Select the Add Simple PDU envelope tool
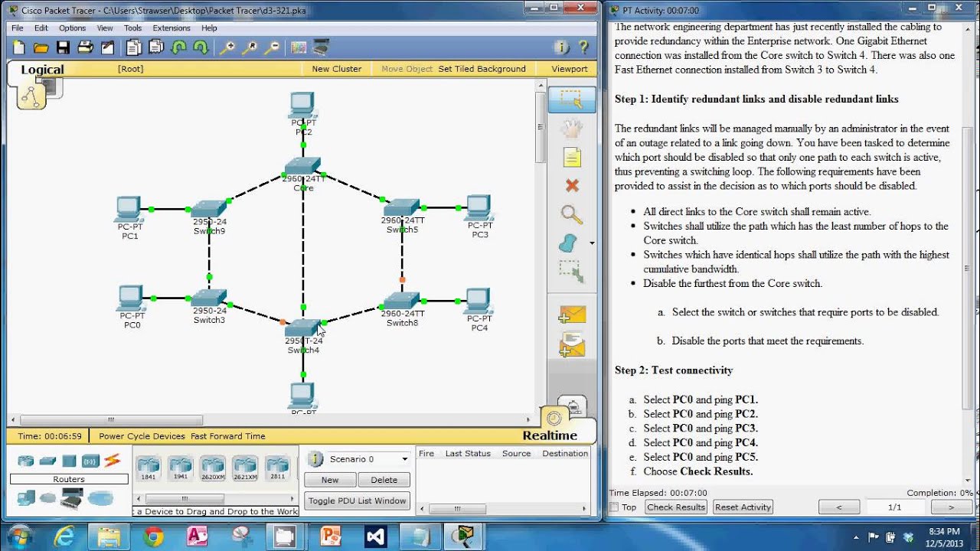Viewport: 980px width, 551px height. coord(571,315)
